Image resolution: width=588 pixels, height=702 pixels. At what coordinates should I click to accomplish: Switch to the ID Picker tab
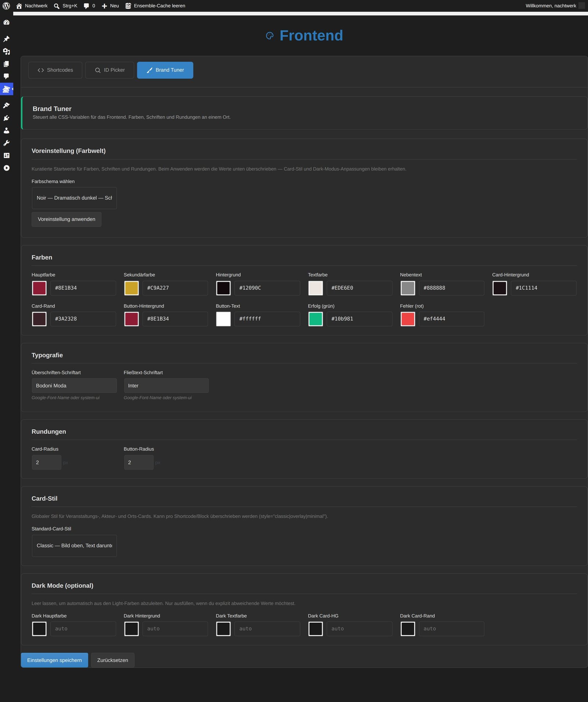pos(110,70)
